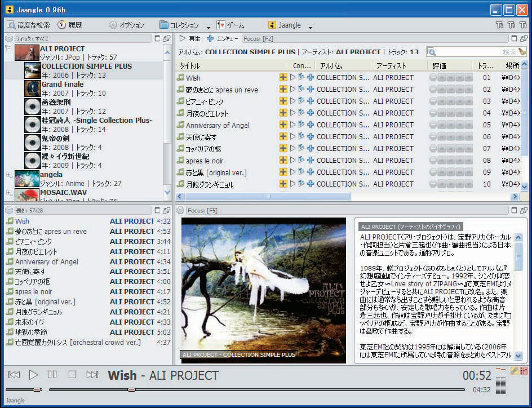Click the Enqueue (エンキュー) button

(222, 39)
